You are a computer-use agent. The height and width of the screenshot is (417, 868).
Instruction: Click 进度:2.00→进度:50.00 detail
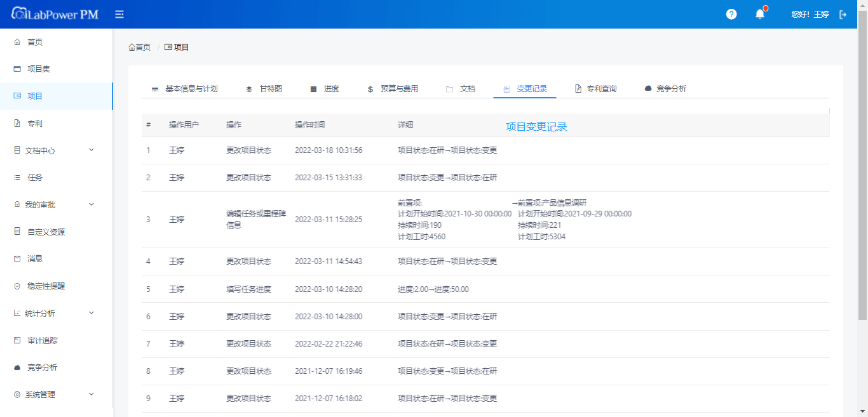433,289
